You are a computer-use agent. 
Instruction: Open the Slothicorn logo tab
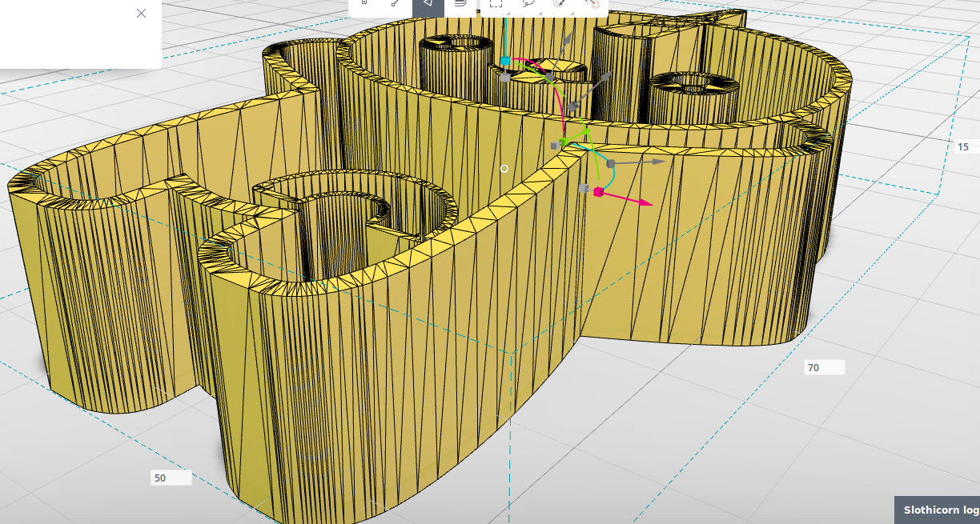click(x=938, y=510)
